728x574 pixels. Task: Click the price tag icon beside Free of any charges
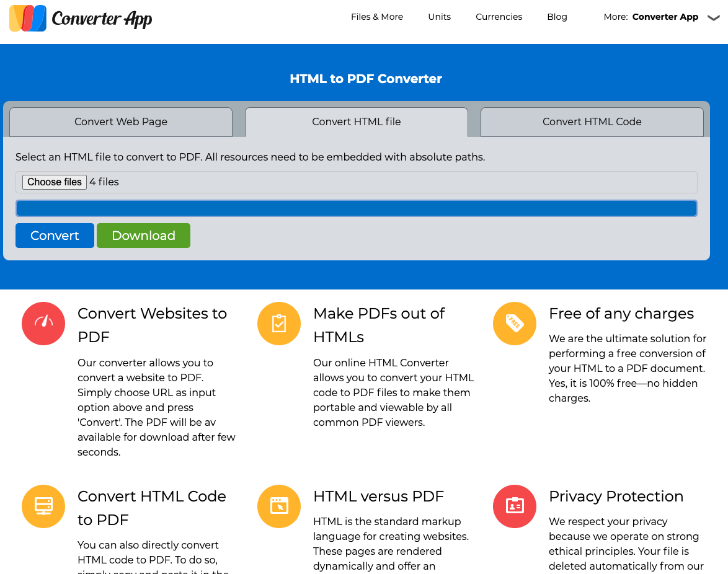point(514,324)
